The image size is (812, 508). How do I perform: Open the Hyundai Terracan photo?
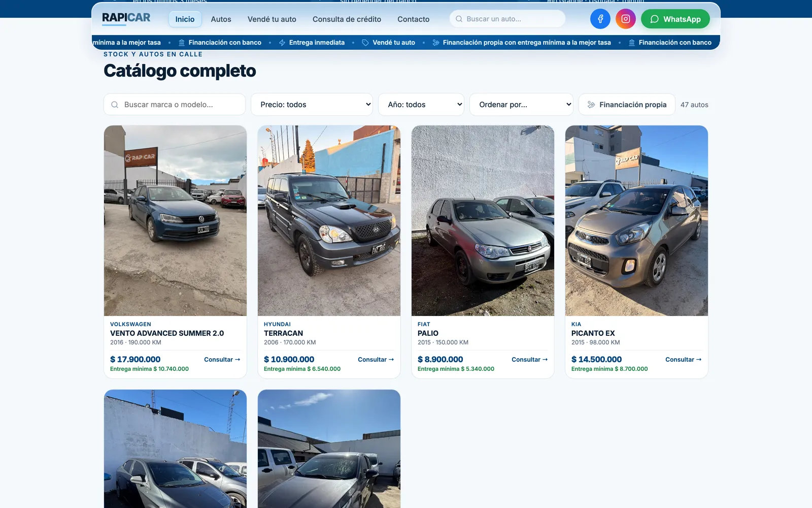coord(329,220)
